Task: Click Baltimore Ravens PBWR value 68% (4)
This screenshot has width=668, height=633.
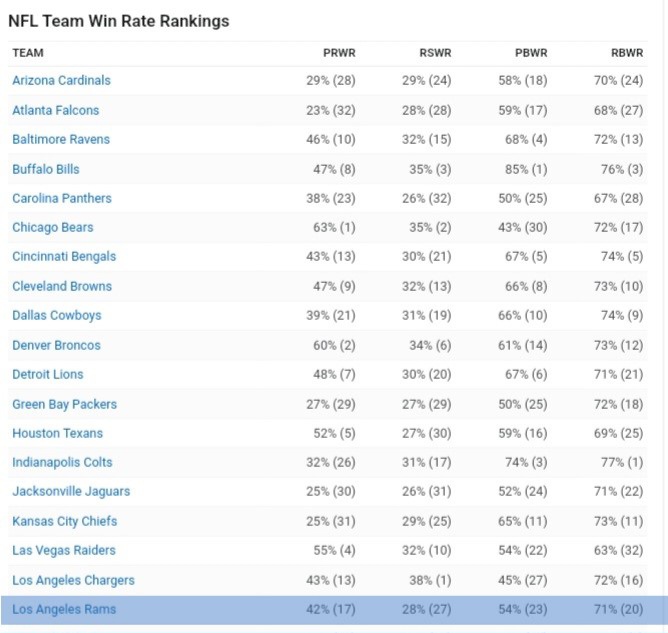Action: (526, 139)
